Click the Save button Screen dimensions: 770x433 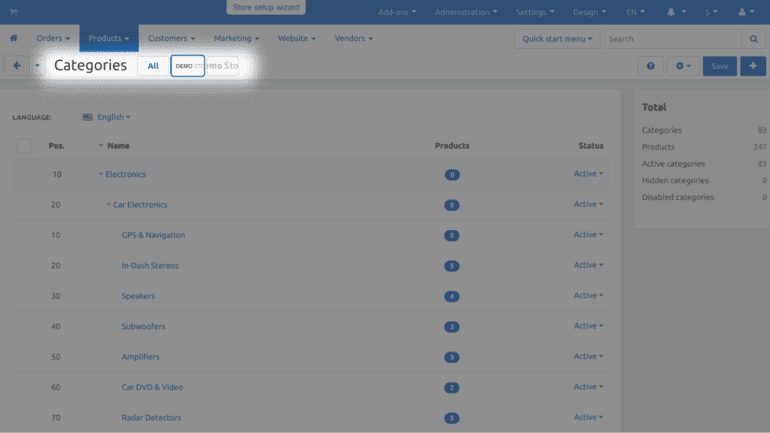[x=719, y=66]
